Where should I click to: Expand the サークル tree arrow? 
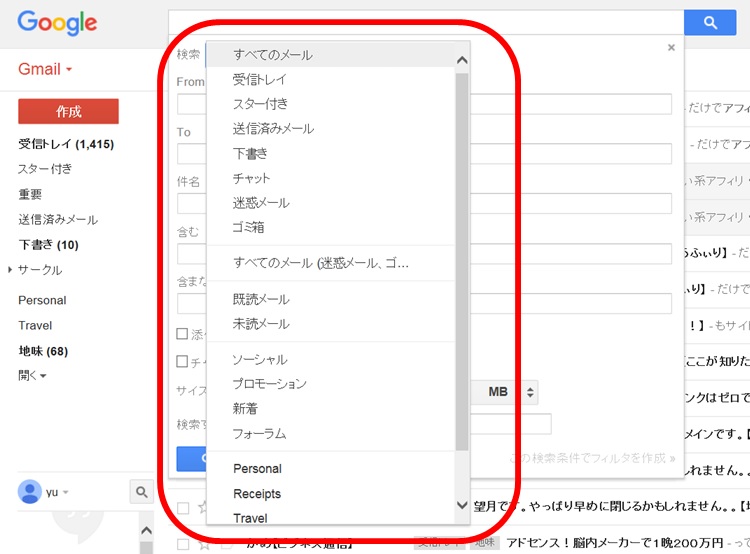click(10, 270)
